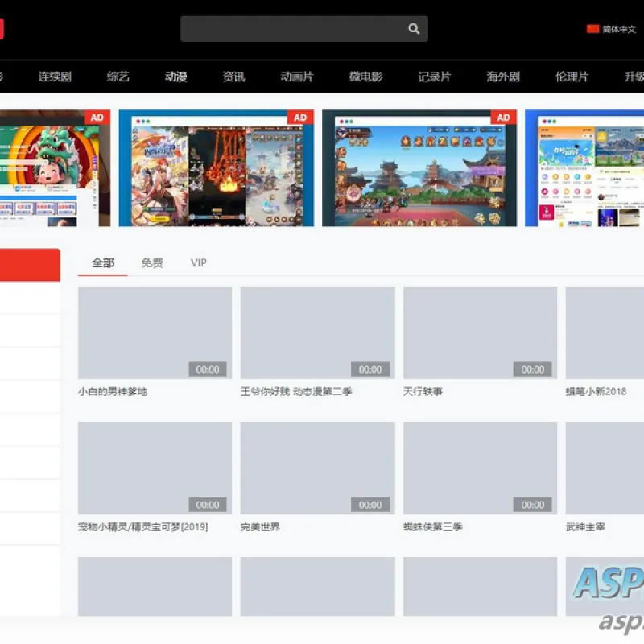Open thumbnail for 小白的男神爹地
The width and height of the screenshot is (644, 644).
click(155, 332)
